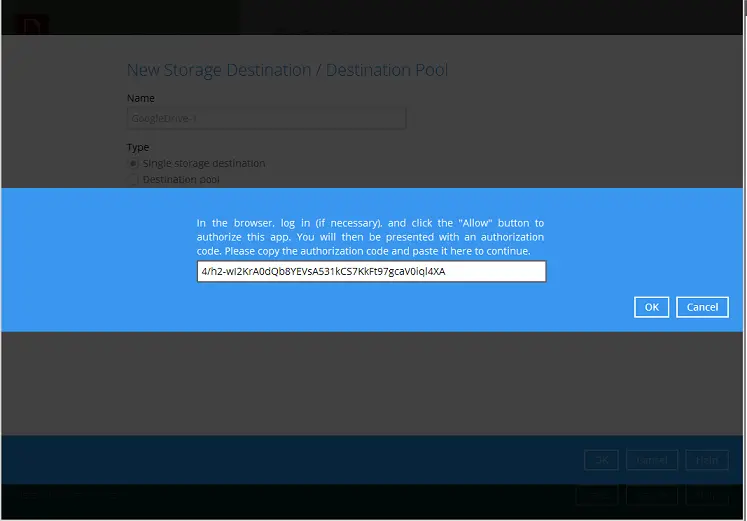Click the "Destination pool" label text
Image resolution: width=747 pixels, height=521 pixels.
pyautogui.click(x=181, y=180)
